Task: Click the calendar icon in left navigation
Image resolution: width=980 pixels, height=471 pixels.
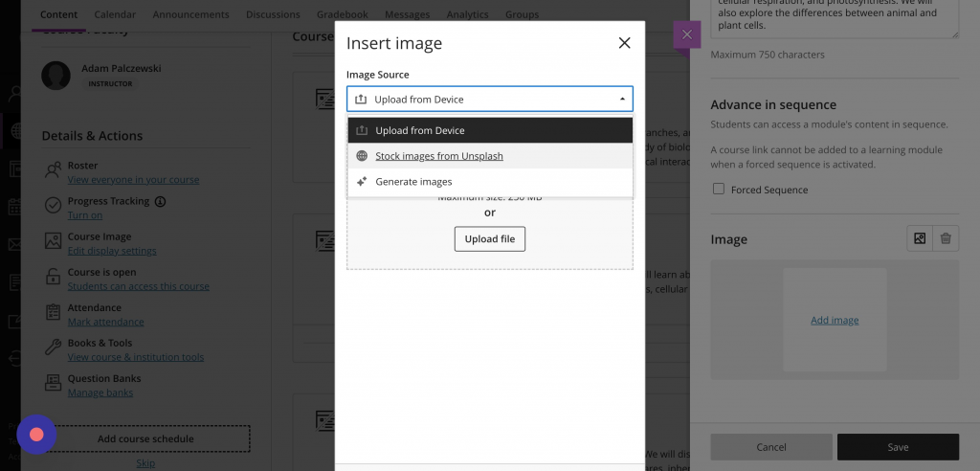Action: [15, 207]
